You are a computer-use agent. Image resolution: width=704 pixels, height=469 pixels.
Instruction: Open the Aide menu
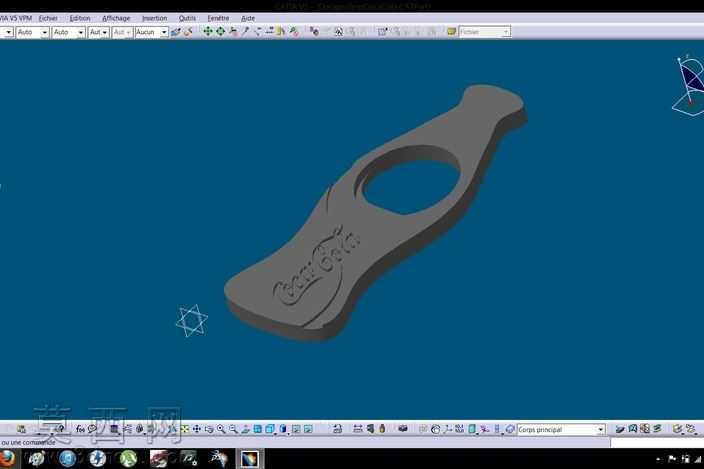pos(248,18)
